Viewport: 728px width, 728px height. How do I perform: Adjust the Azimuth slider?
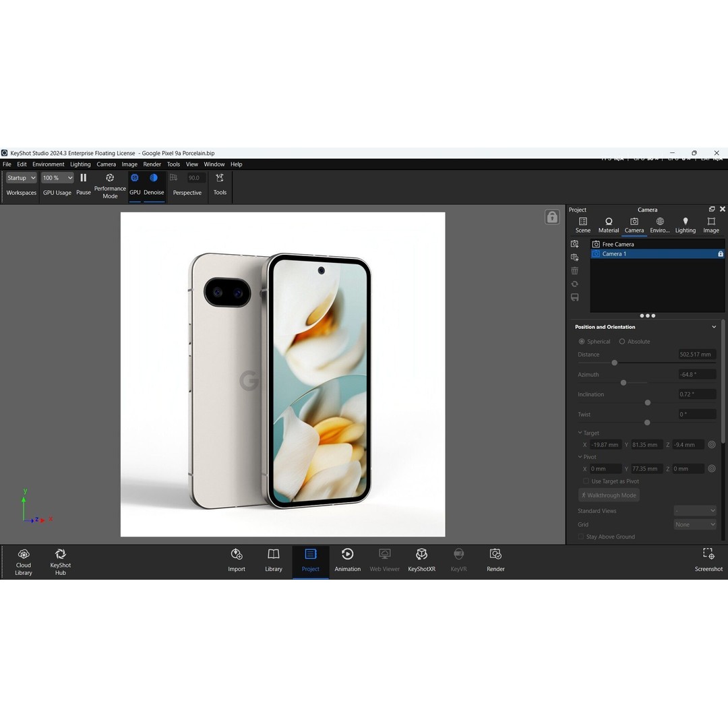[x=624, y=383]
